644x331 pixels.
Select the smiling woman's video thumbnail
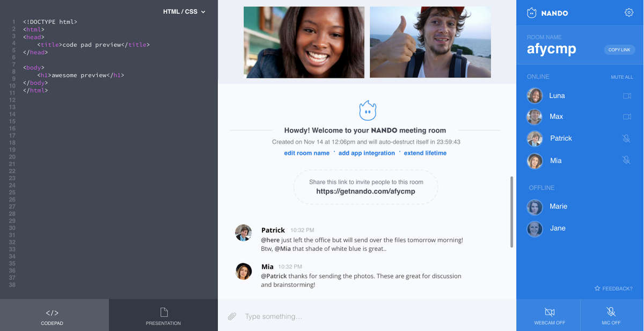coord(304,42)
